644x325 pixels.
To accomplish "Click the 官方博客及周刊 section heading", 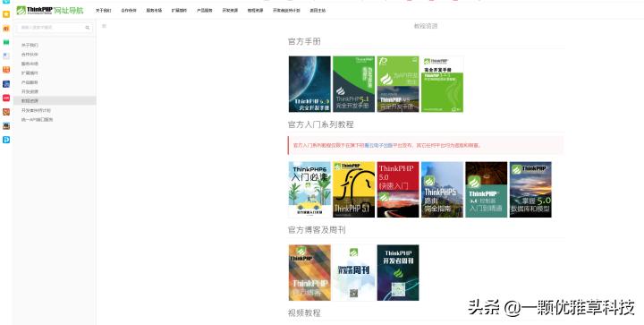I will coord(317,230).
